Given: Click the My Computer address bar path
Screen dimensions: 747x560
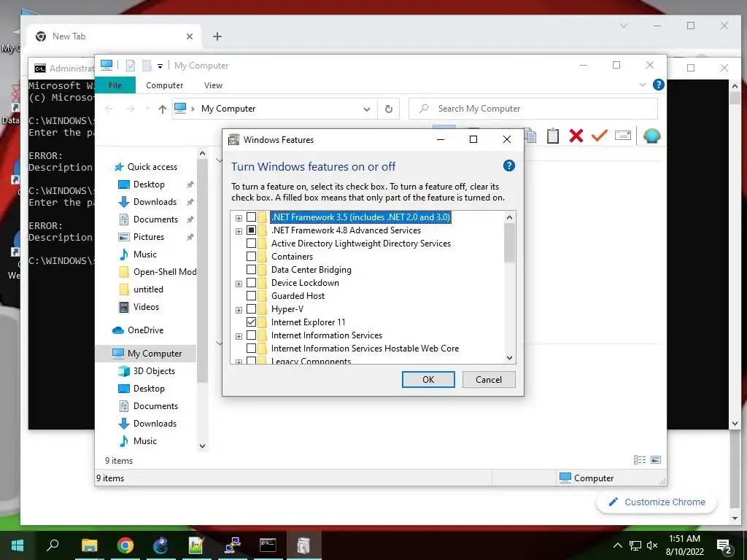Looking at the screenshot, I should pyautogui.click(x=228, y=109).
